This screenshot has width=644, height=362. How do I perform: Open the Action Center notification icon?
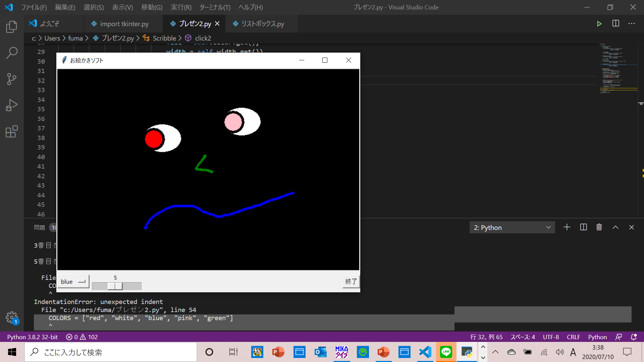point(627,352)
